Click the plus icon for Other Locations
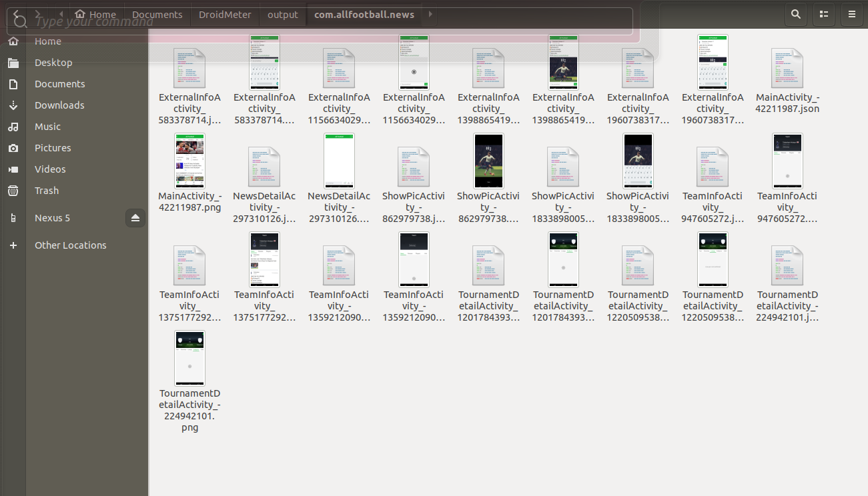868x496 pixels. click(13, 245)
